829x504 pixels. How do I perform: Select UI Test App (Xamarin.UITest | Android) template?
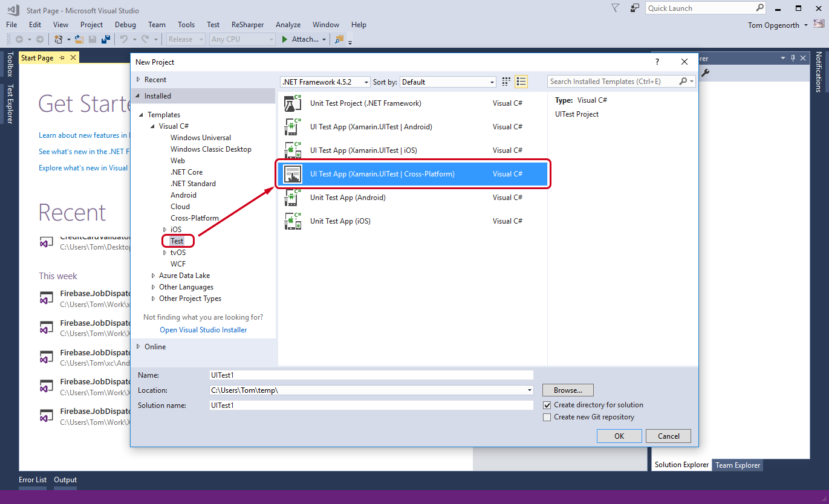tap(413, 127)
